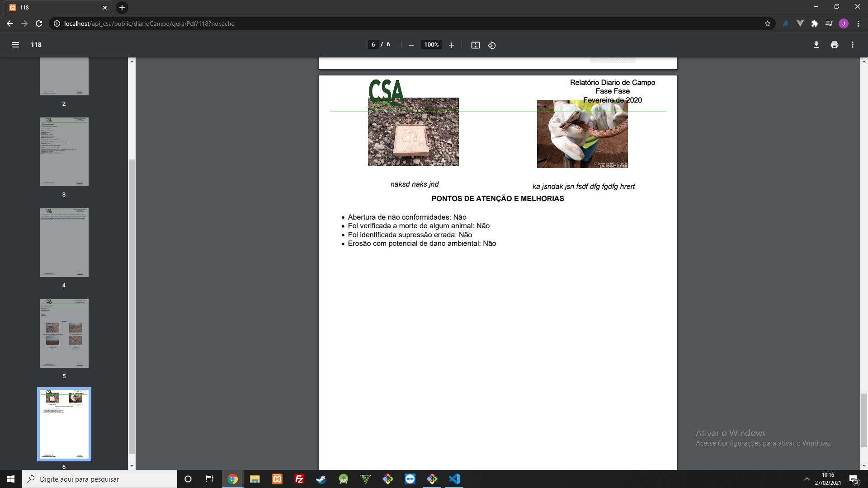Zoom out of the PDF document

tap(411, 45)
